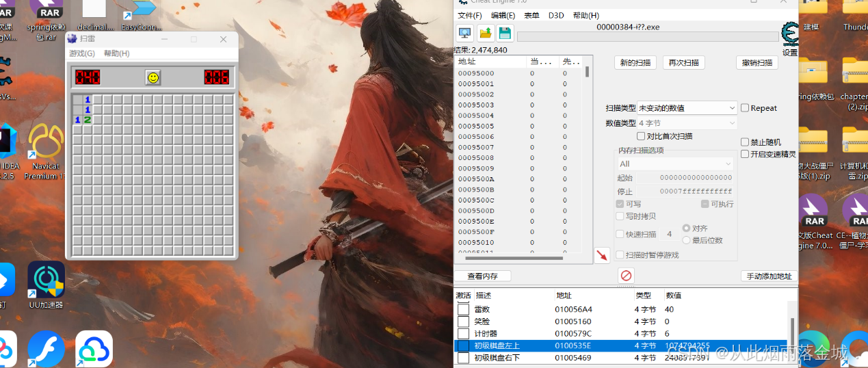Click the 新的扫描 button

click(635, 62)
